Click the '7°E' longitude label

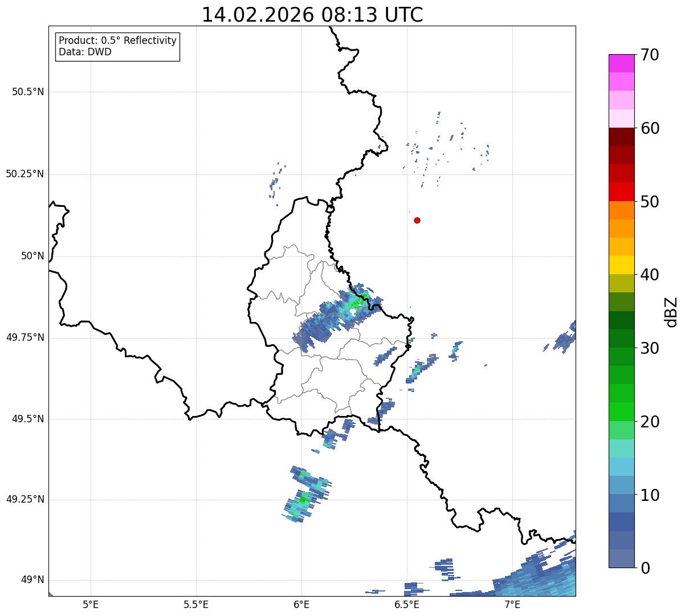(x=512, y=604)
